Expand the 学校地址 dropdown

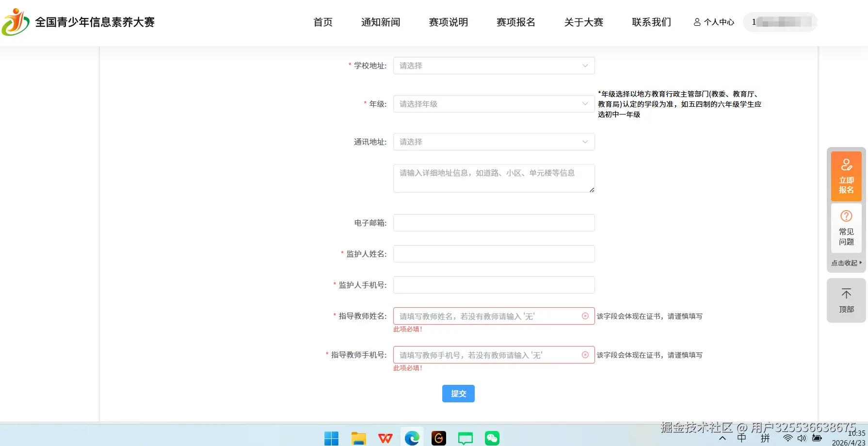[494, 66]
